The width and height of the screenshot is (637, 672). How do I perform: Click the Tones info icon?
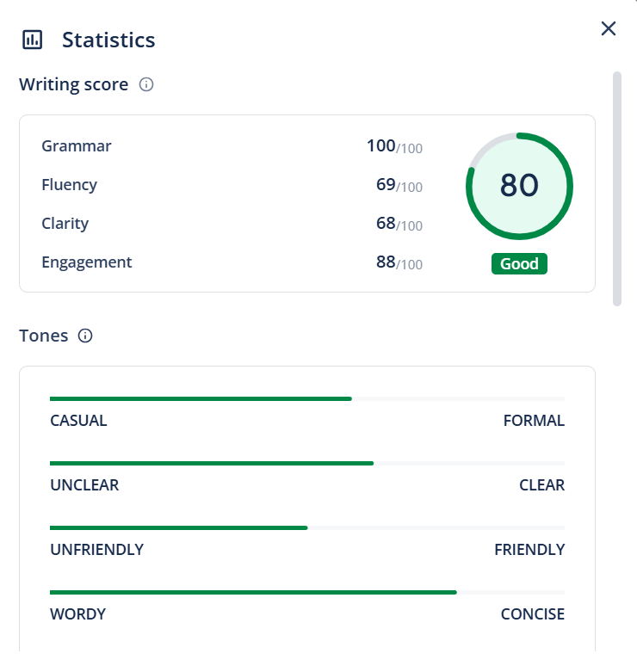[x=85, y=336]
